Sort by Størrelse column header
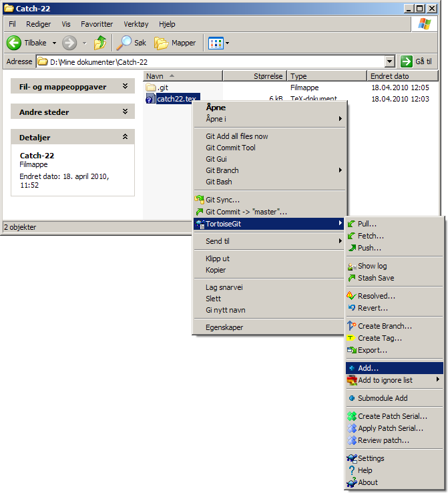Screen dimensions: 448x493 255,76
